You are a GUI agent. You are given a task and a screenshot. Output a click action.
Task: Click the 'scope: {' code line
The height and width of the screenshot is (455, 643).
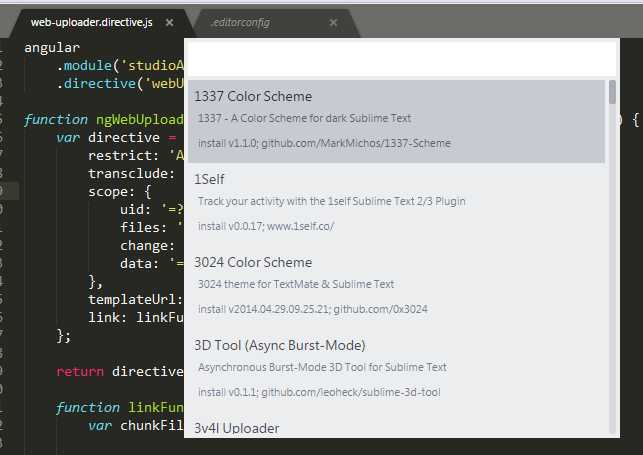[120, 191]
